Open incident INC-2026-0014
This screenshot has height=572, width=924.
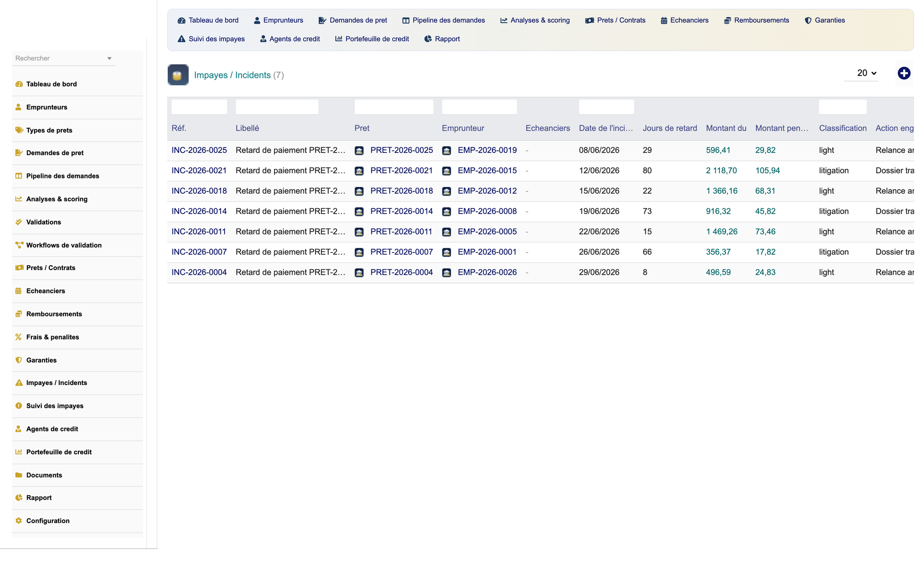click(199, 212)
